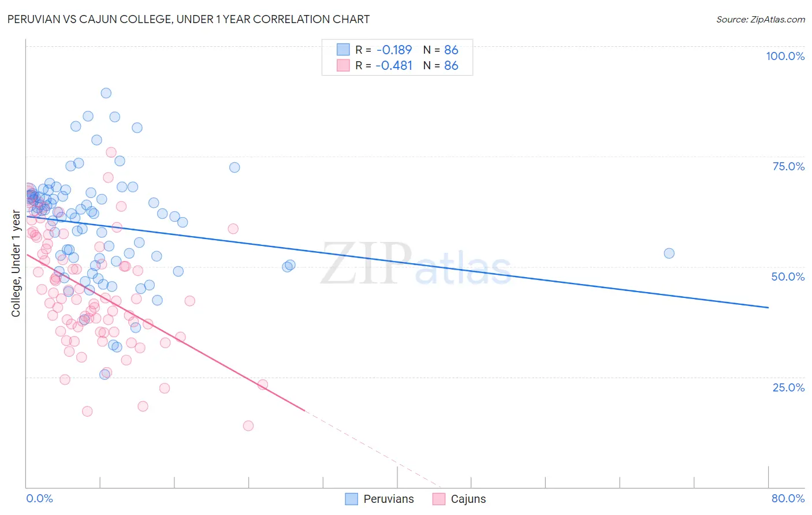The height and width of the screenshot is (515, 812).
Task: Select the Peruvians legend label
Action: 389,499
